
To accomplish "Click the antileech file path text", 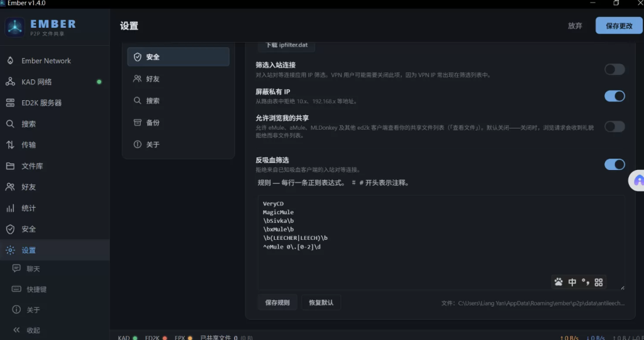I will [x=533, y=303].
